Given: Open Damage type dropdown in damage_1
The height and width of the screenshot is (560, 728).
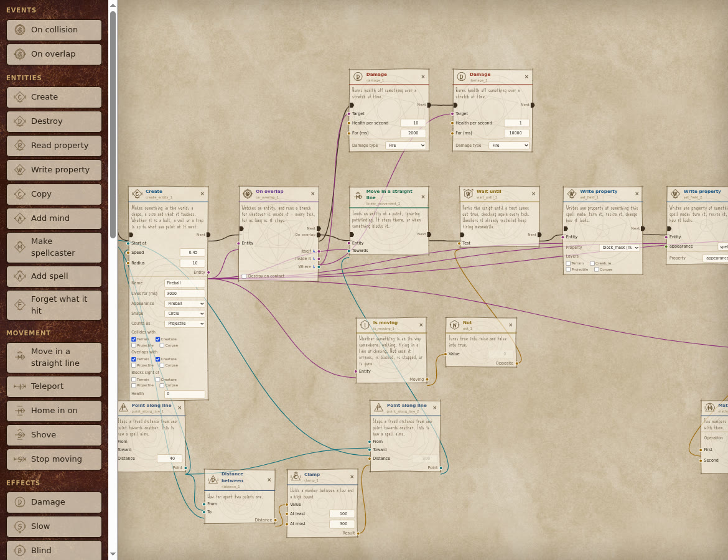Looking at the screenshot, I should [406, 146].
